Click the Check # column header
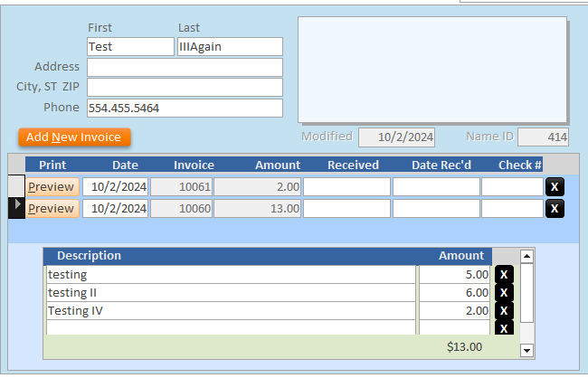 point(520,165)
